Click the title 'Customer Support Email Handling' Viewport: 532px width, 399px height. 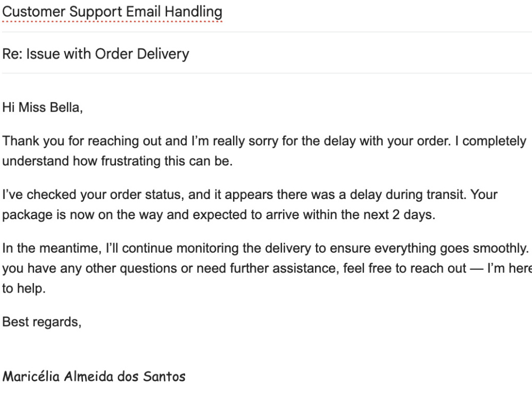point(112,12)
